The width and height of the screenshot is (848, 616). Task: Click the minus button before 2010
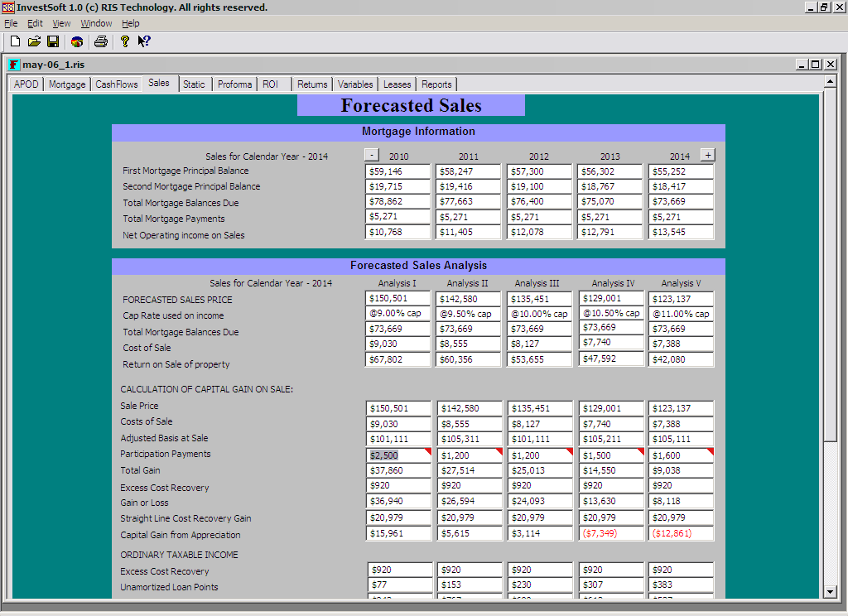(x=372, y=155)
